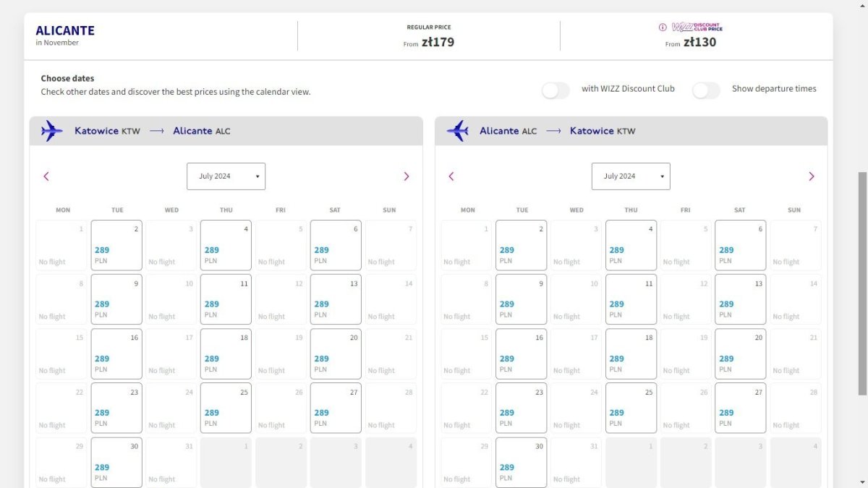Image resolution: width=868 pixels, height=488 pixels.
Task: Click the WIZZ Discount Club price logo
Action: (x=697, y=27)
